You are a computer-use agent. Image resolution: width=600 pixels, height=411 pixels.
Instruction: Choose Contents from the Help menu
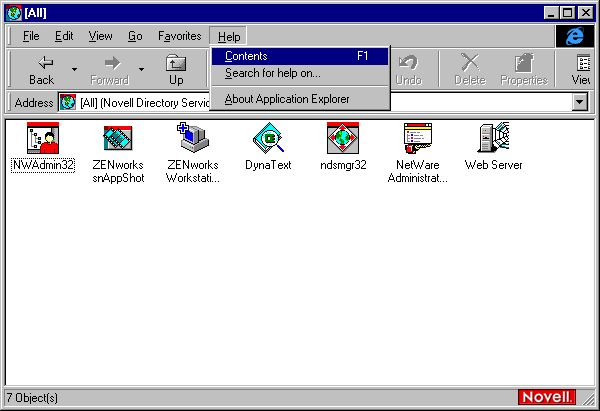pyautogui.click(x=300, y=56)
